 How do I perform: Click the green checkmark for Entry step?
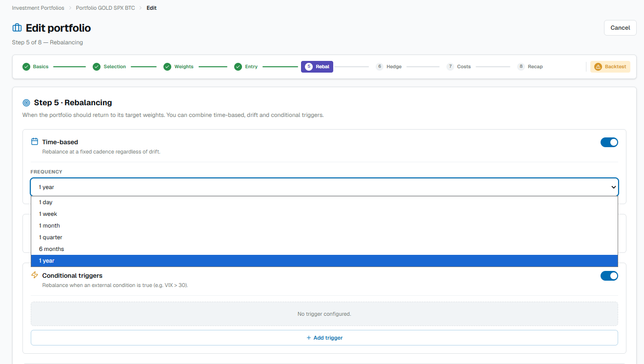(238, 67)
